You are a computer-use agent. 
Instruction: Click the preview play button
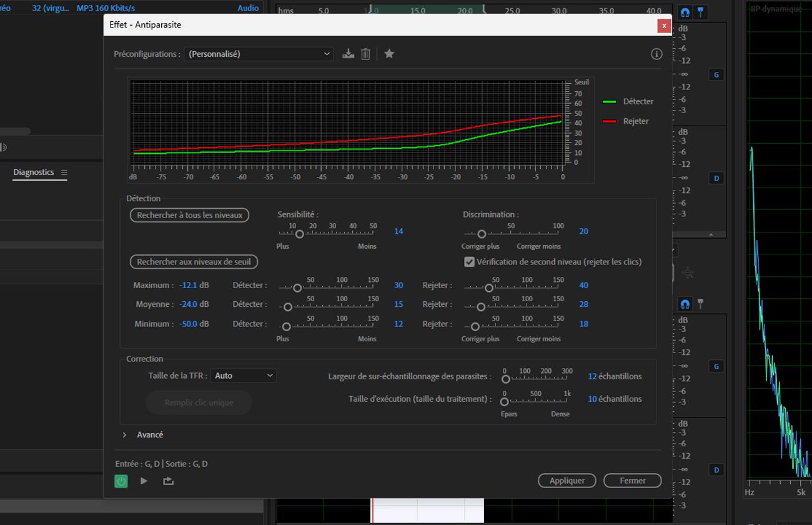[x=144, y=481]
